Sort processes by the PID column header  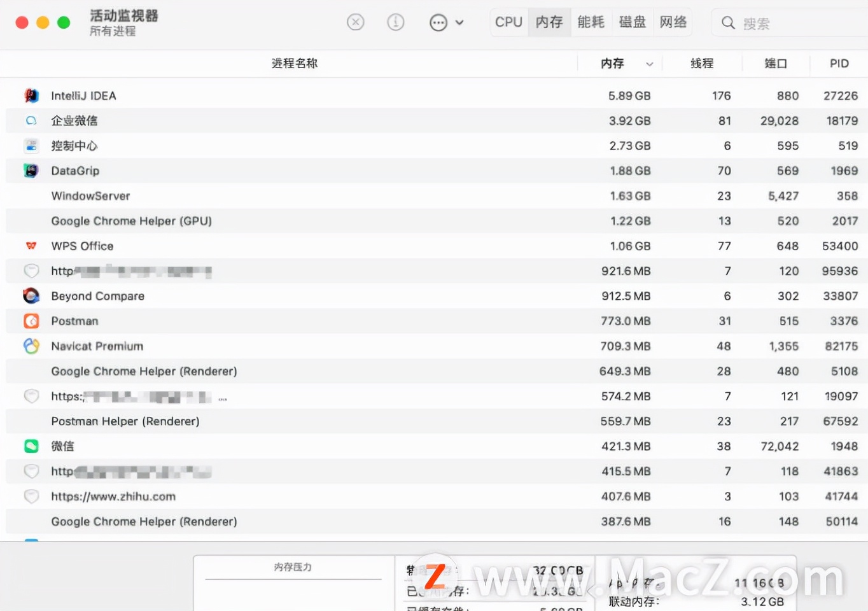click(839, 64)
